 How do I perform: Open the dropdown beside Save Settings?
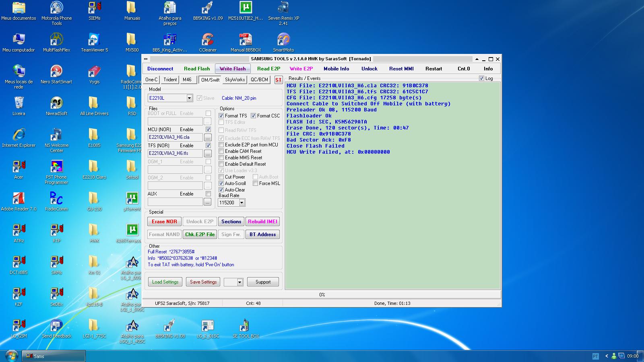point(239,282)
